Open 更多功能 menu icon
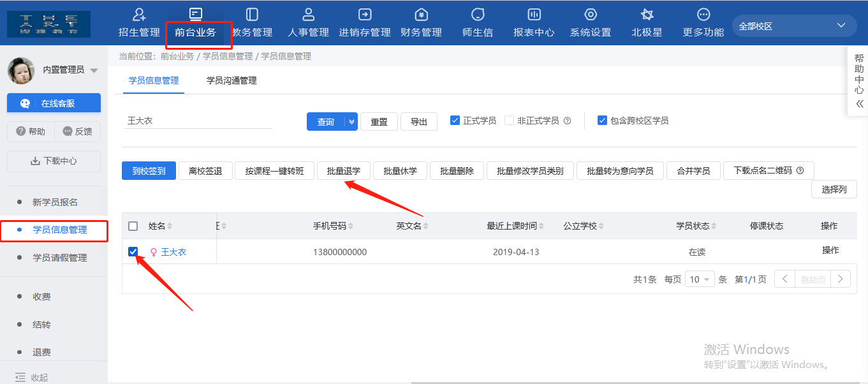Viewport: 868px width, 384px height. pos(703,14)
